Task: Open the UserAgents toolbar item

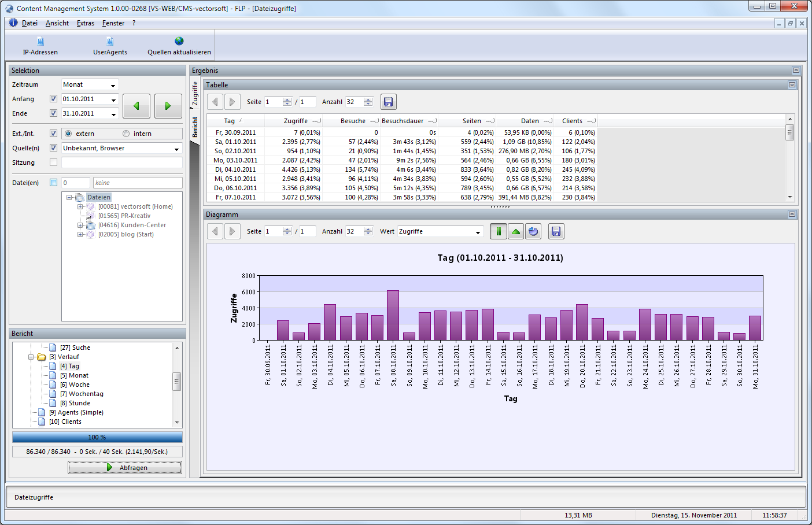Action: pyautogui.click(x=110, y=46)
